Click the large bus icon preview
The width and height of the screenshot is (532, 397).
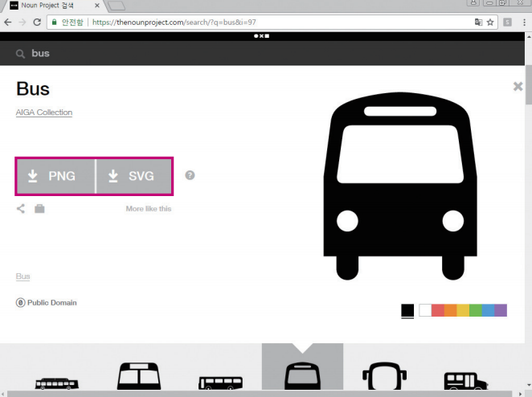point(400,186)
